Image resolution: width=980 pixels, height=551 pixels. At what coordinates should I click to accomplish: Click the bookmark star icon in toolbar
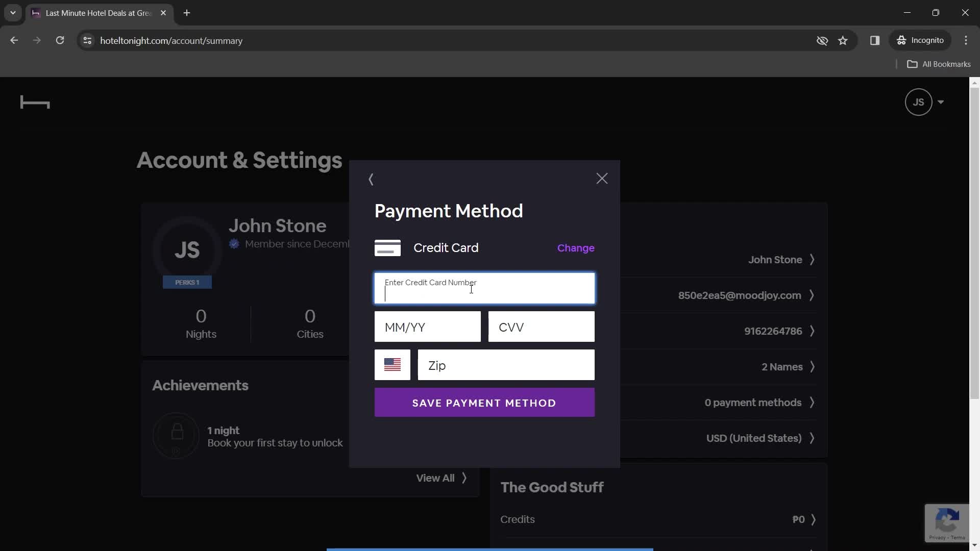(843, 40)
